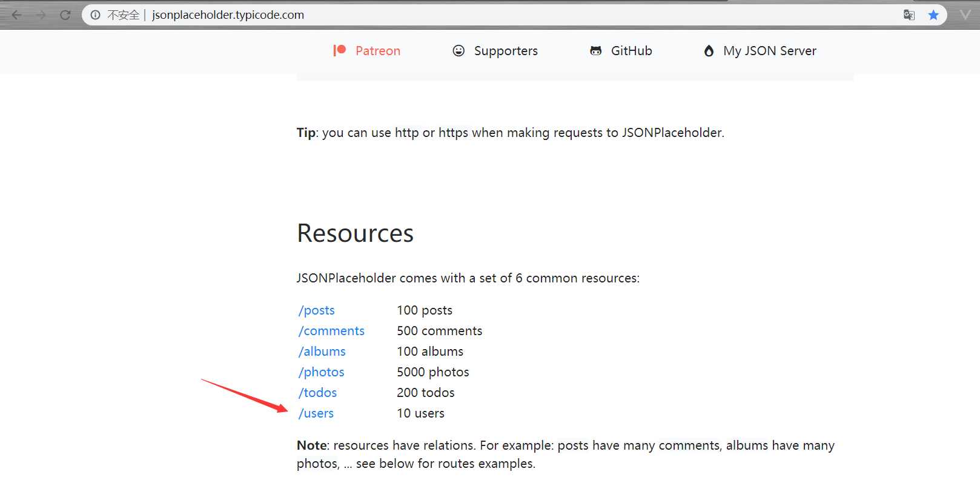Screen dimensions: 980x500
Task: Click the bookmark star icon
Action: pyautogui.click(x=933, y=15)
